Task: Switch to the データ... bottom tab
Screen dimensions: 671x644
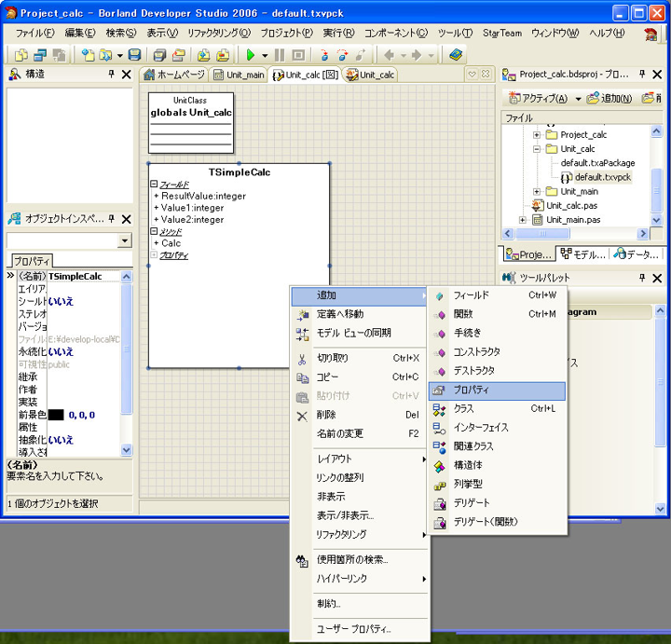Action: [x=636, y=254]
